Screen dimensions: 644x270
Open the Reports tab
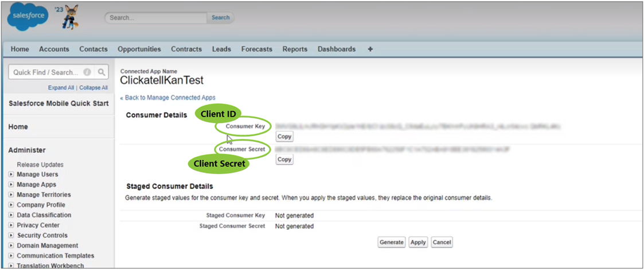pyautogui.click(x=295, y=49)
